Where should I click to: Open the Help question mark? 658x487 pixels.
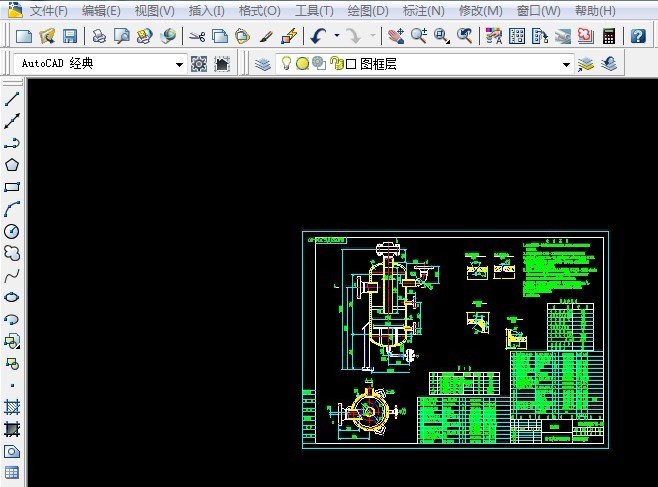pyautogui.click(x=638, y=36)
